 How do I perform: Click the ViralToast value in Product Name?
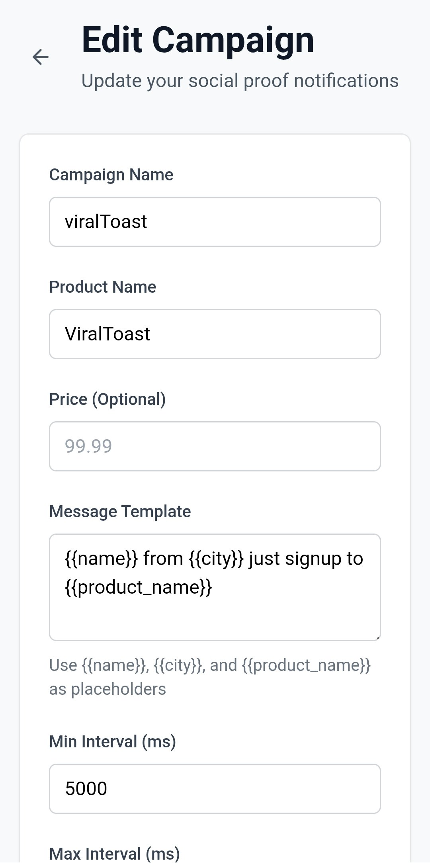[x=107, y=334]
